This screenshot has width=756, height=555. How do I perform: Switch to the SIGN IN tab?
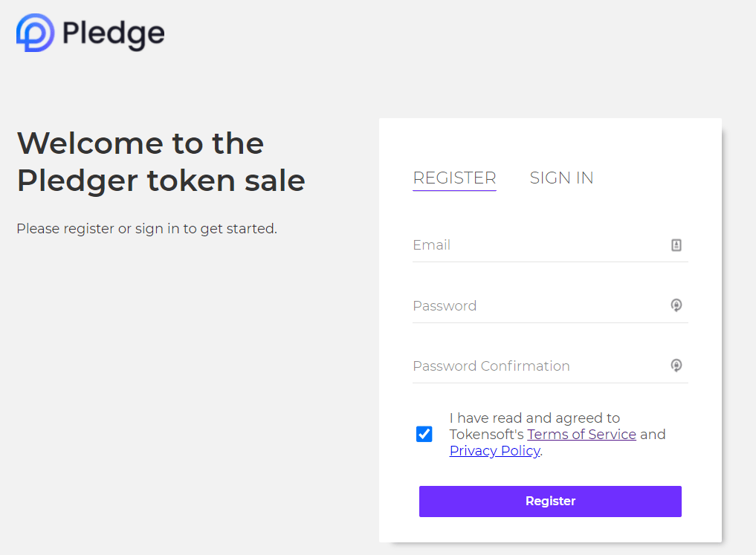561,178
